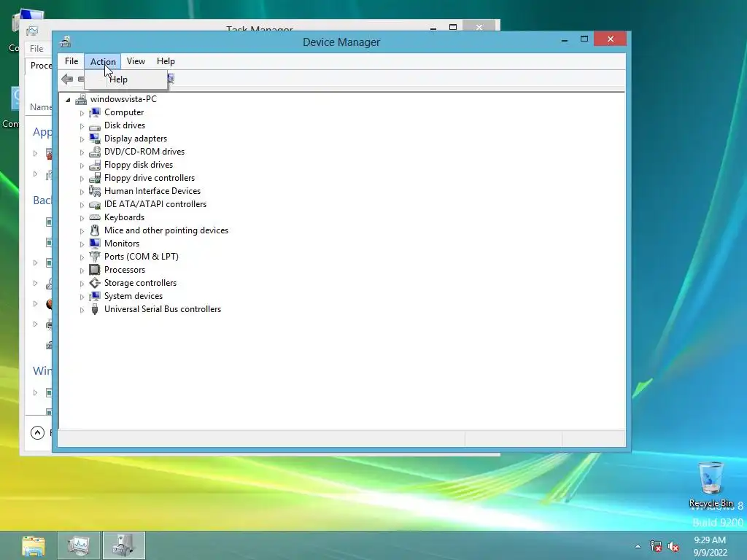Expand the System devices category
Screen dimensions: 747x560
(x=82, y=297)
